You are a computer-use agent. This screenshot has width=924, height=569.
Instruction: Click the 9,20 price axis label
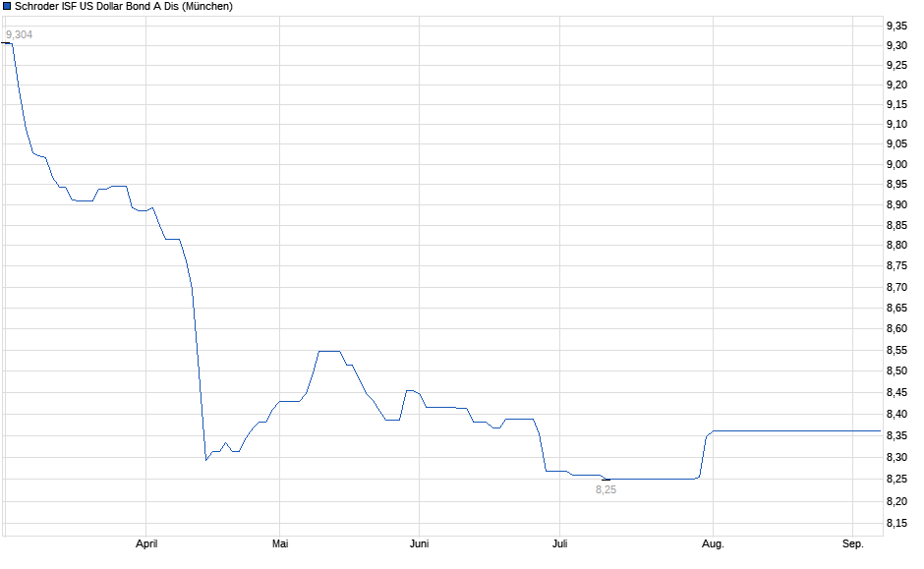896,85
